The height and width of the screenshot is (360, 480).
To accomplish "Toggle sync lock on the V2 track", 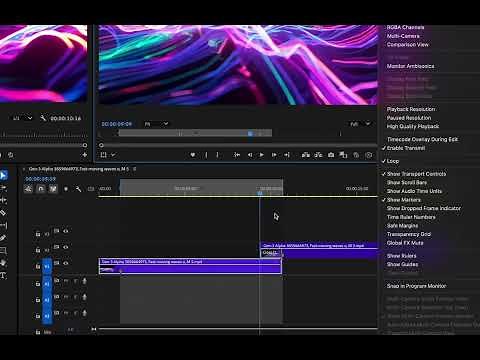I will [56, 247].
